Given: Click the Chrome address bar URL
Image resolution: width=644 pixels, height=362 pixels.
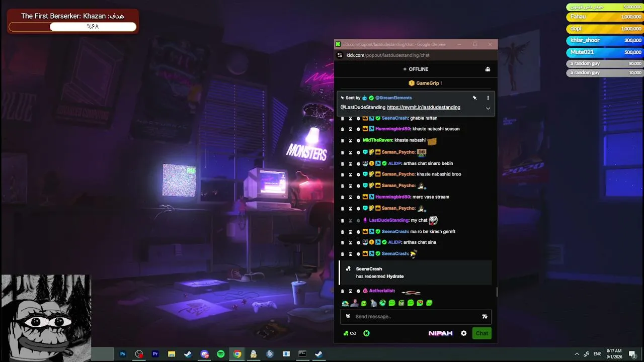Looking at the screenshot, I should [388, 55].
